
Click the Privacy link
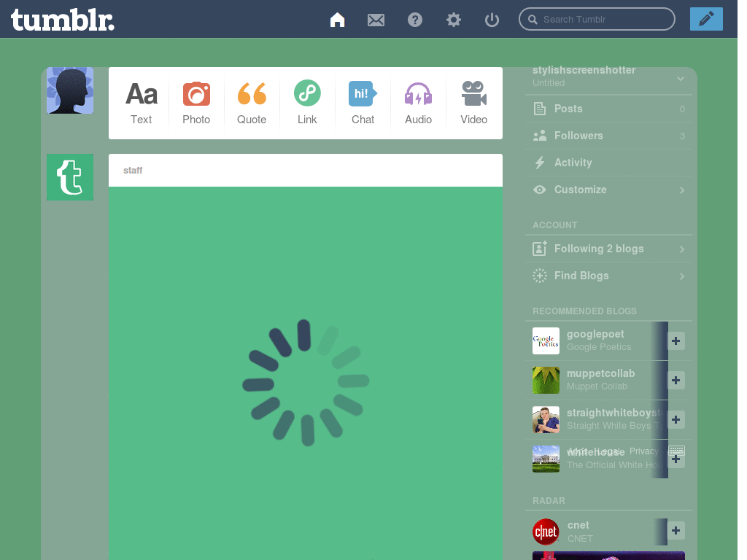pos(643,451)
